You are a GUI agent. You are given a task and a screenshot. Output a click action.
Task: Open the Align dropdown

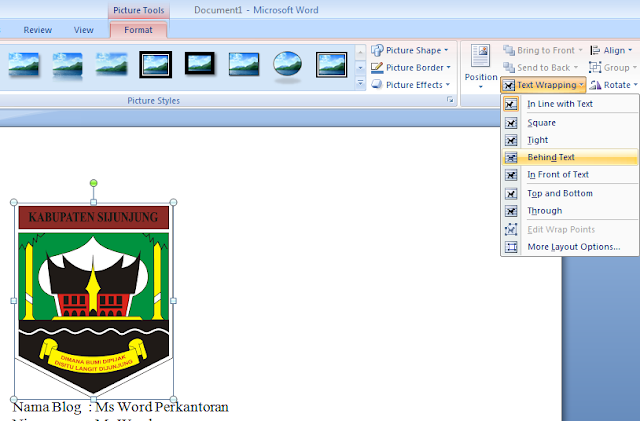point(611,50)
